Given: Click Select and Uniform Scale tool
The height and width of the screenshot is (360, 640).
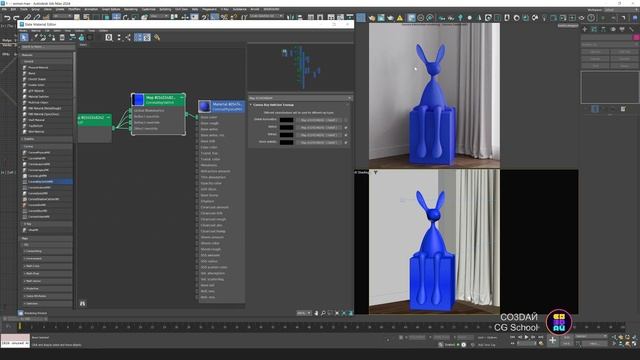Looking at the screenshot, I should coord(135,18).
